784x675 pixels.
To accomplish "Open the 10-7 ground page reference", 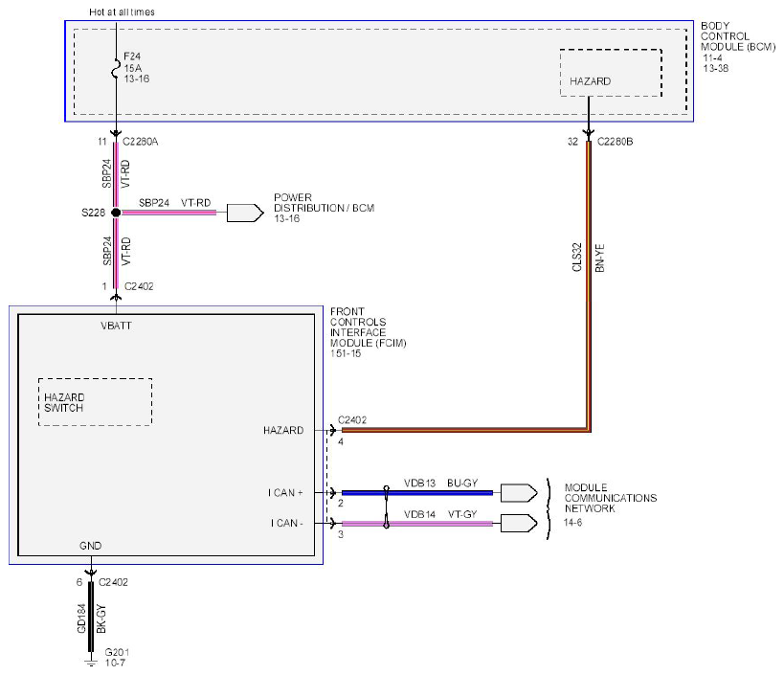I will 115,663.
